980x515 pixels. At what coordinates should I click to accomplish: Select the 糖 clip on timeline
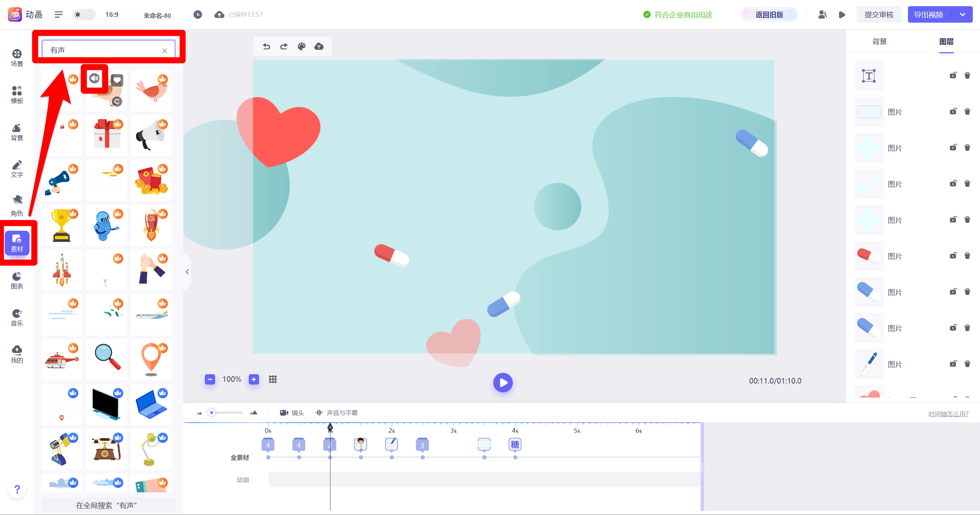[x=515, y=444]
